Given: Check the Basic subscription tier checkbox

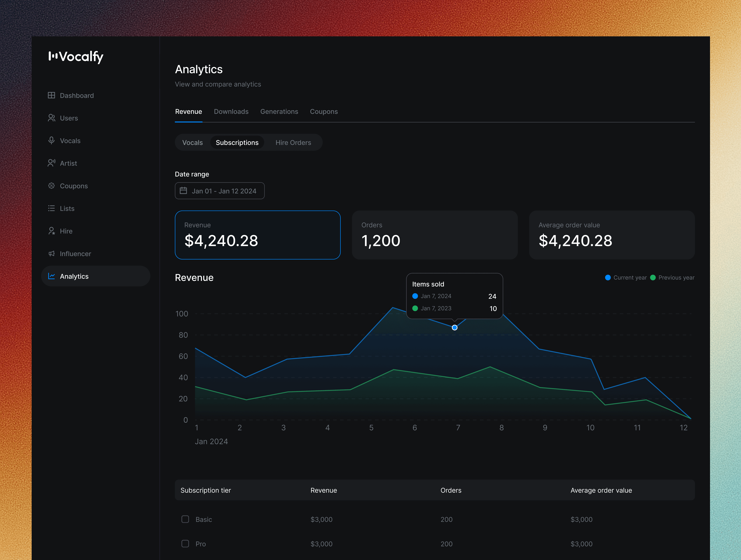Looking at the screenshot, I should [x=185, y=519].
